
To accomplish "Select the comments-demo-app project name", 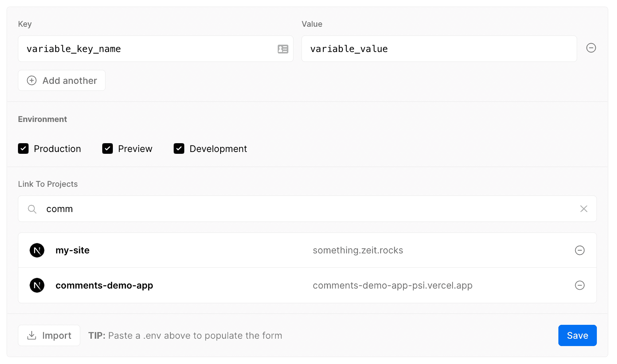I will (x=104, y=285).
